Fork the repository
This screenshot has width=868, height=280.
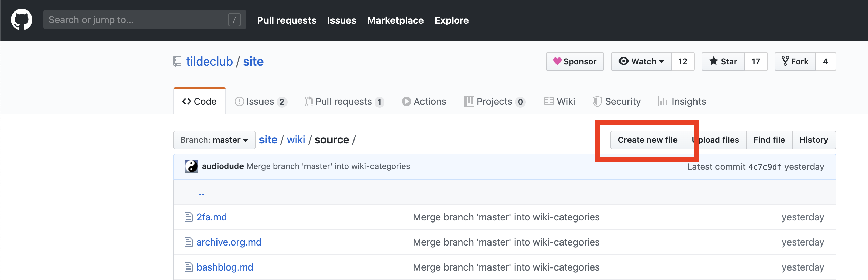795,62
